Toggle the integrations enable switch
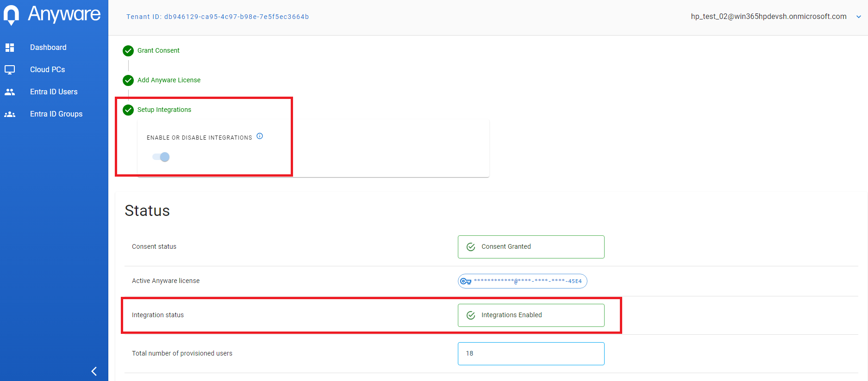The width and height of the screenshot is (868, 381). pos(161,157)
